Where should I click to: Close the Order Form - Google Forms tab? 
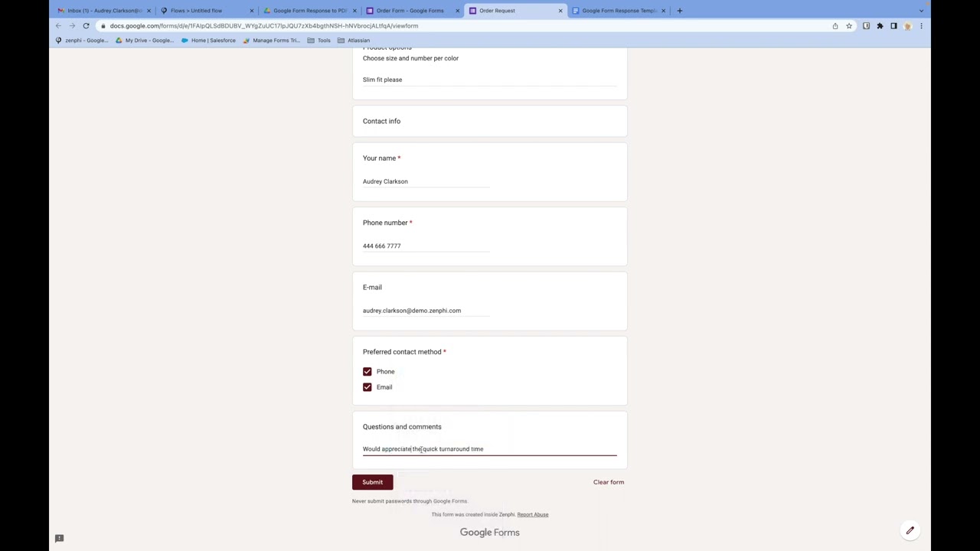(x=458, y=11)
